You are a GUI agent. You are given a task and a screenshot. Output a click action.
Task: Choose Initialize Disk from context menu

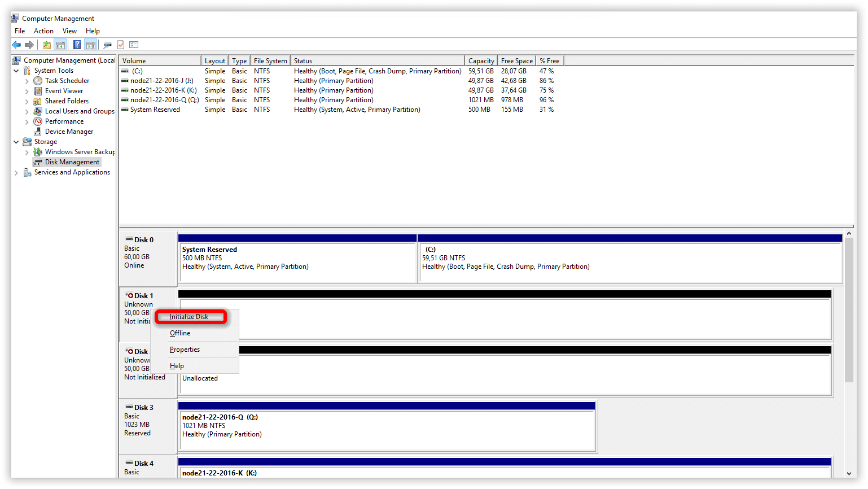click(x=189, y=317)
